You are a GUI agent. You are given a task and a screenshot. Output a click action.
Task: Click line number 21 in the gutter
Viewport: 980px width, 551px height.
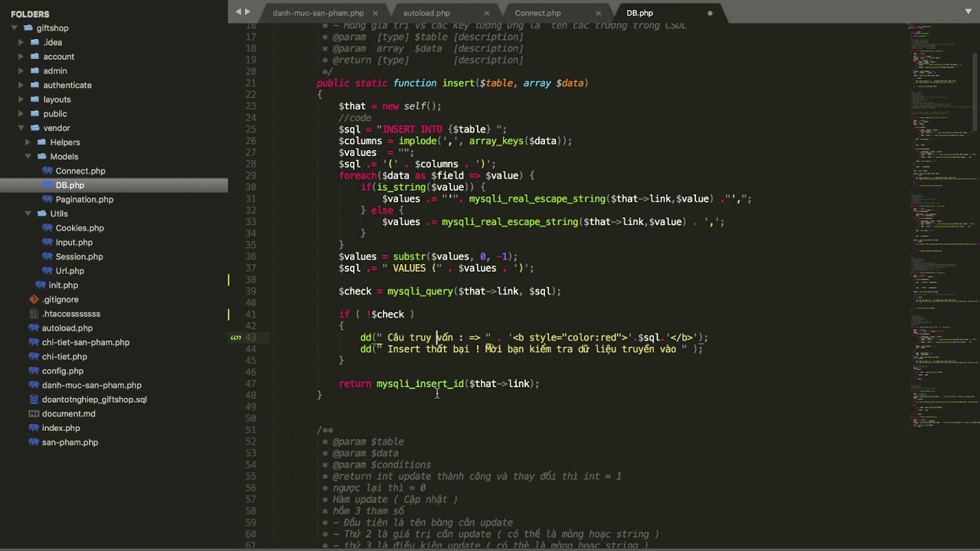(250, 83)
